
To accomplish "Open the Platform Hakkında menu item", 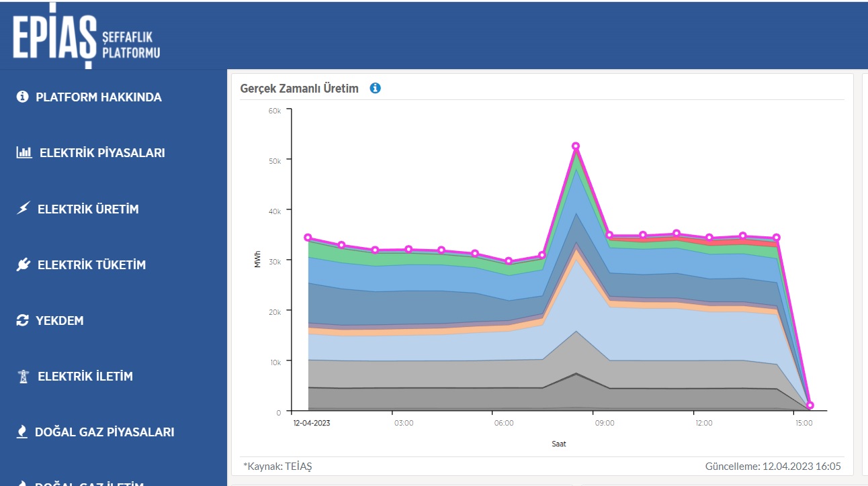I will [x=99, y=97].
